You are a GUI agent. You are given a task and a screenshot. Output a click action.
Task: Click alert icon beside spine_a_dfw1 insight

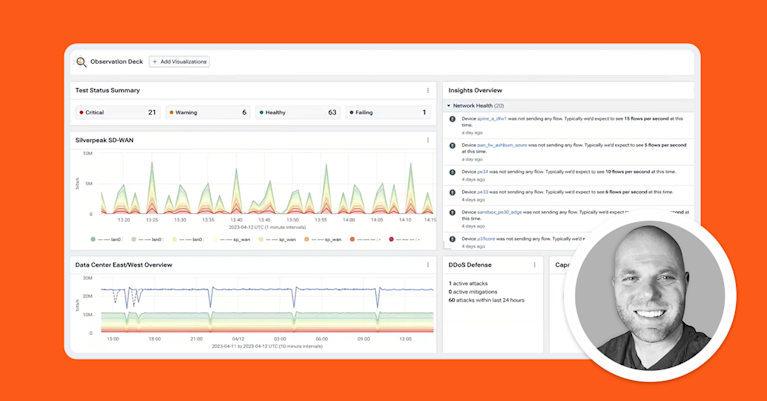click(x=452, y=119)
